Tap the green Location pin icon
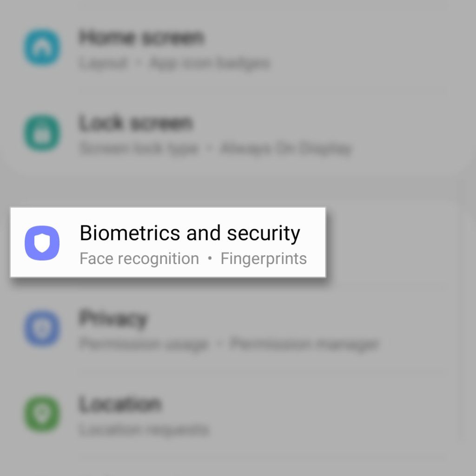Image resolution: width=476 pixels, height=476 pixels. click(42, 413)
